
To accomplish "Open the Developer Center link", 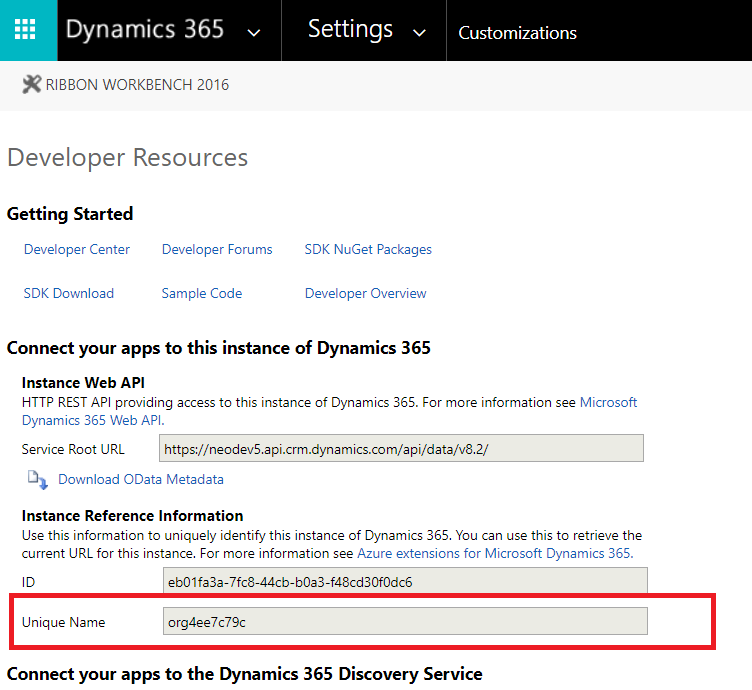I will coord(77,249).
